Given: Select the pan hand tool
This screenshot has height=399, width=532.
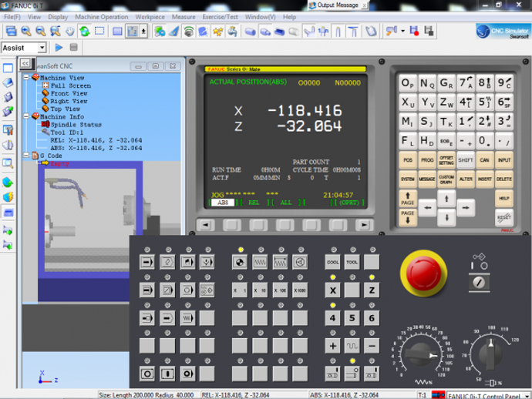Looking at the screenshot, I should [70, 31].
